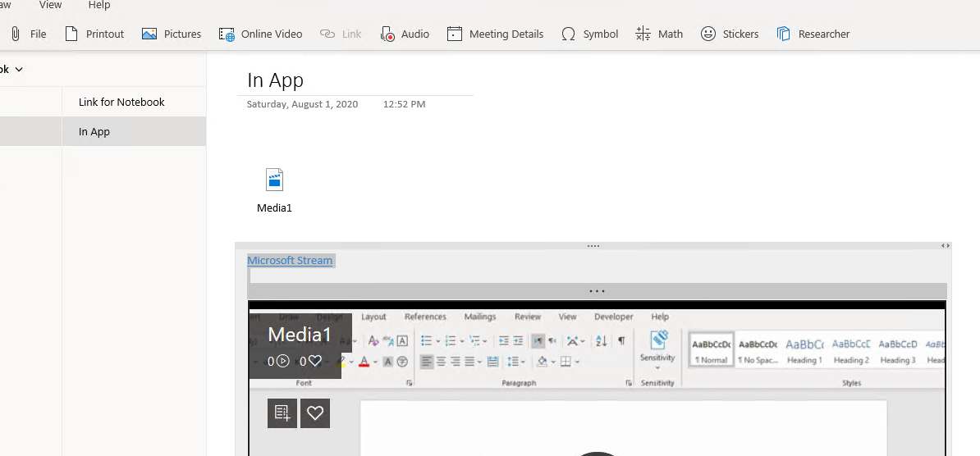Screen dimensions: 980x456
Task: Toggle left-to-right text direction
Action: coord(538,341)
